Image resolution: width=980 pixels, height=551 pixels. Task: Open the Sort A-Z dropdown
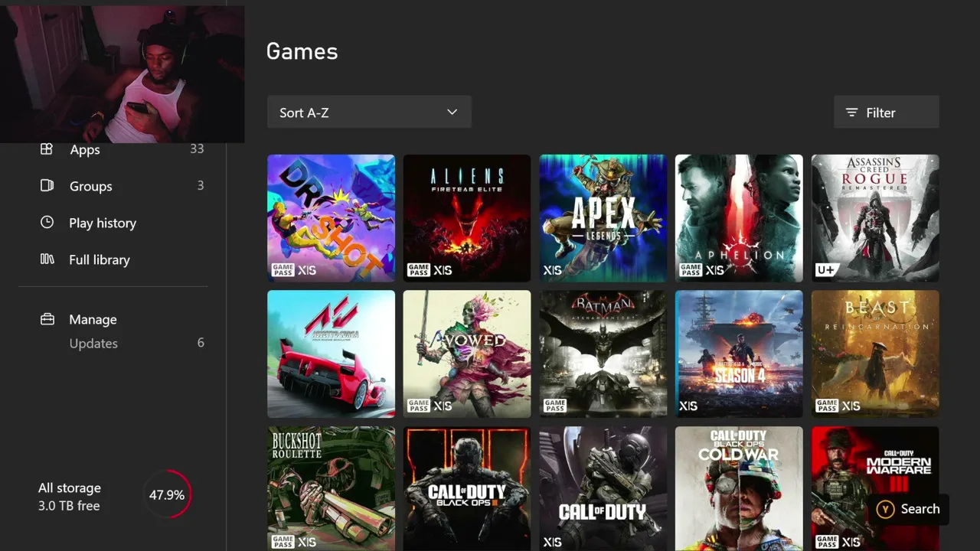pos(369,112)
